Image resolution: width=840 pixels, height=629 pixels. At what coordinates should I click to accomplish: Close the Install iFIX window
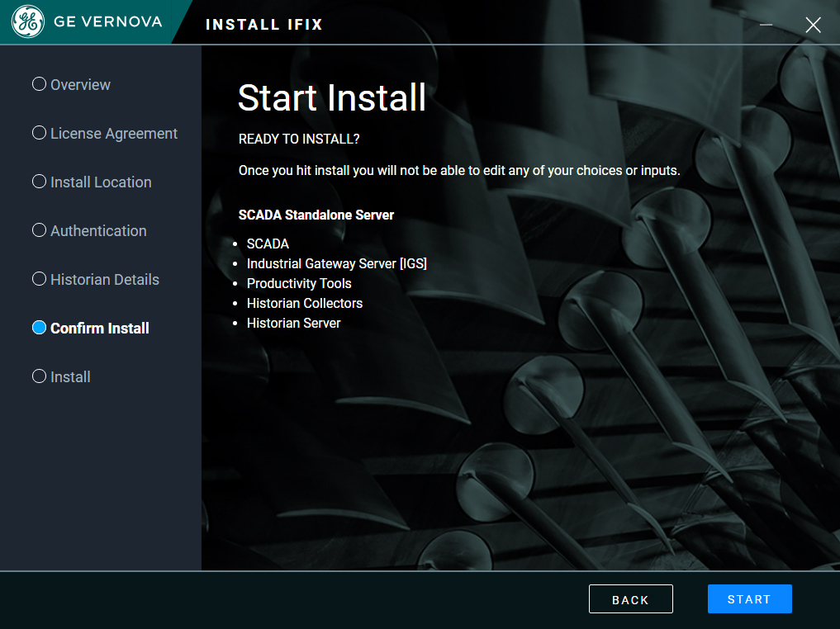point(814,25)
